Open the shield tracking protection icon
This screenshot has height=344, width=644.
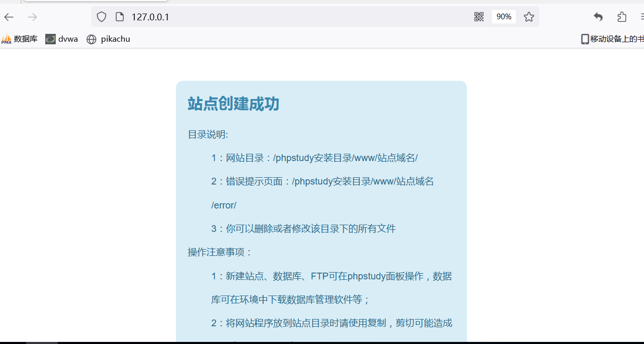coord(102,17)
